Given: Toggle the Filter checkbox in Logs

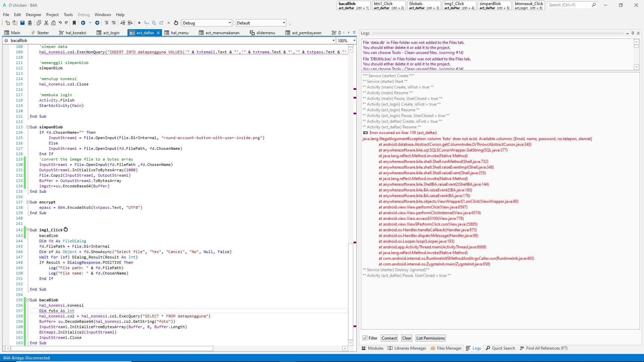Looking at the screenshot, I should pos(365,338).
